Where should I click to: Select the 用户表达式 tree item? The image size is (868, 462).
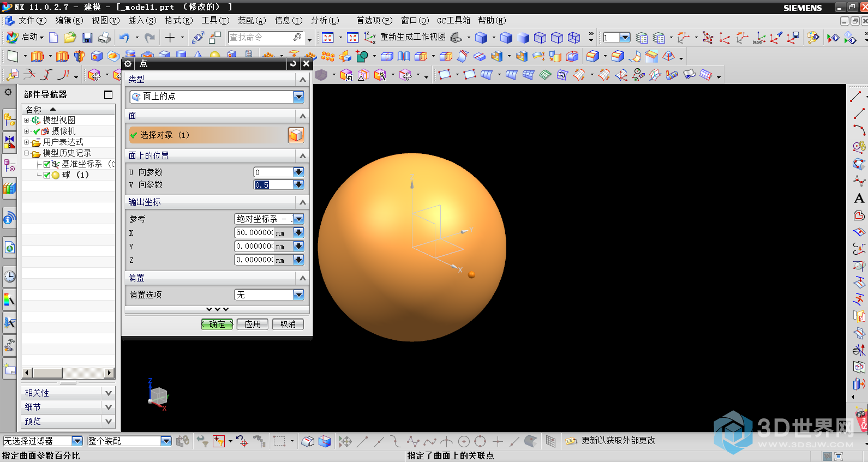pos(63,142)
